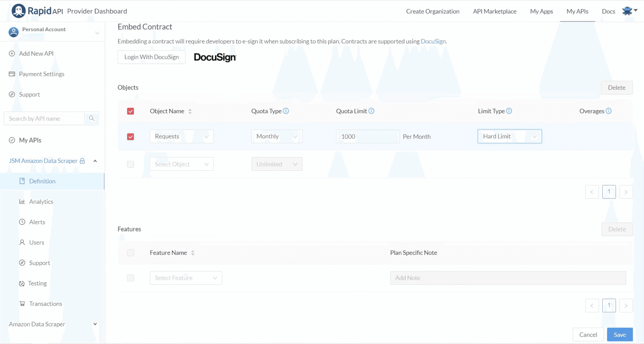Screen dimensions: 644x344
Task: Collapse JSM Amazon Data Scraper section
Action: 95,161
